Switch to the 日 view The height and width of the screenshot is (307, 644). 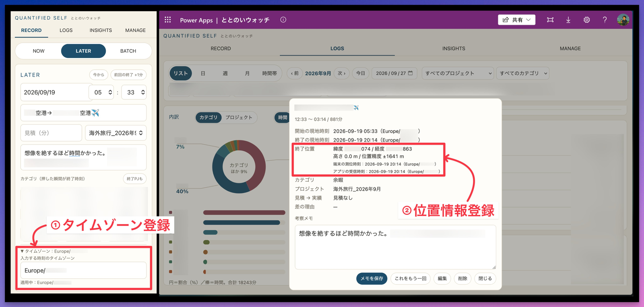point(203,73)
